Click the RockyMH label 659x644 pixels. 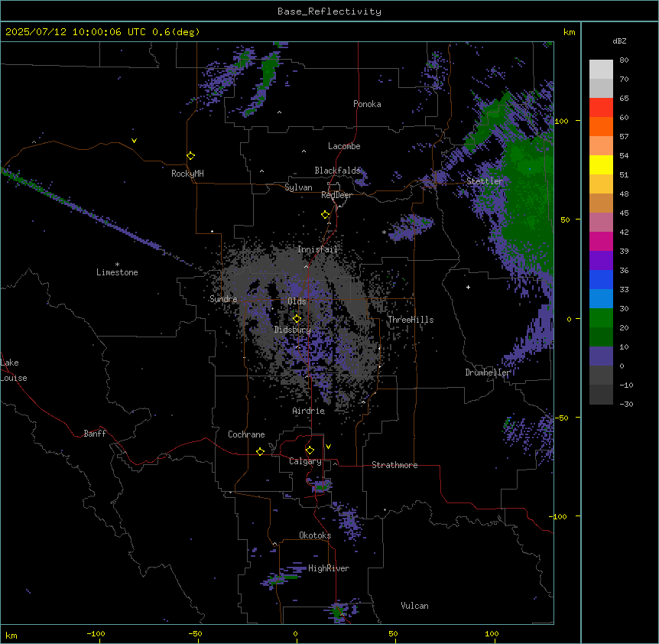click(187, 174)
